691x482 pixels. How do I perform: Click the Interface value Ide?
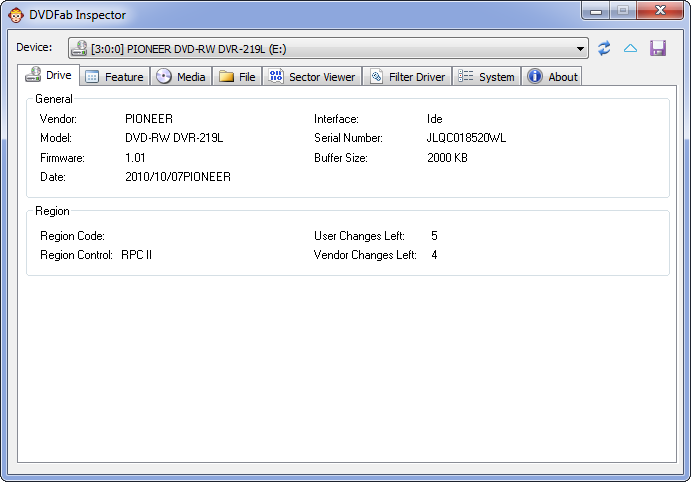tap(435, 119)
